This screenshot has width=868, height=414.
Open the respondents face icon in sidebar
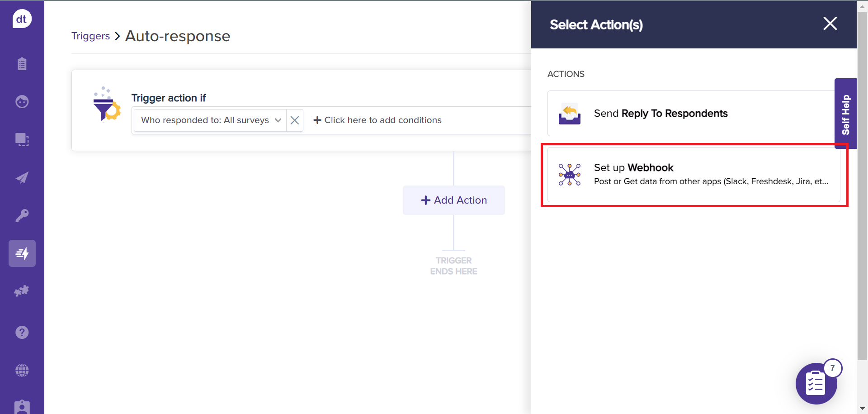22,102
